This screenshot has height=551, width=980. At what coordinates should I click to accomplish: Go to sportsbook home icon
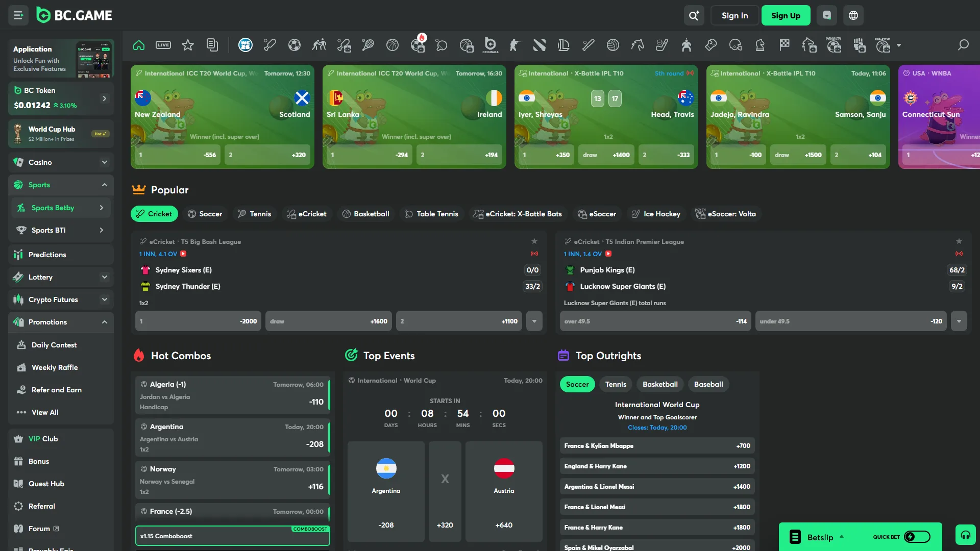[139, 45]
